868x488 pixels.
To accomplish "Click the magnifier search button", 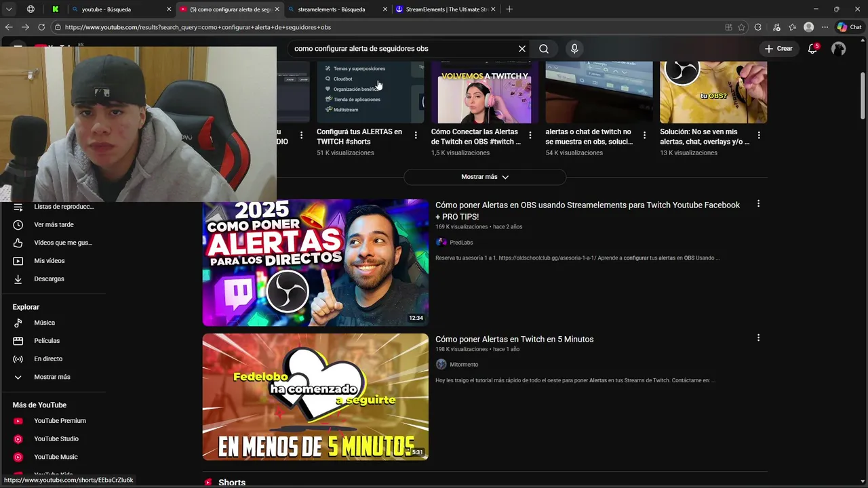I will [544, 49].
